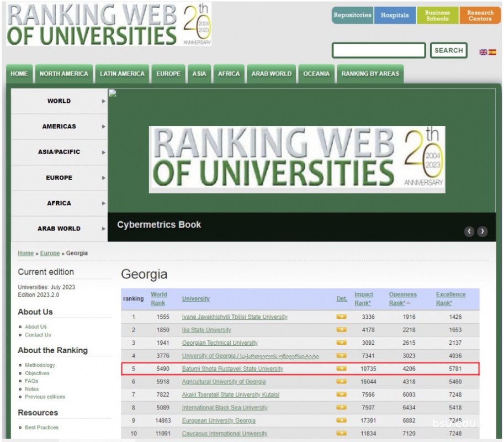The image size is (504, 442).
Task: Open Batumi Shota Rustaveli State University link
Action: click(x=232, y=369)
